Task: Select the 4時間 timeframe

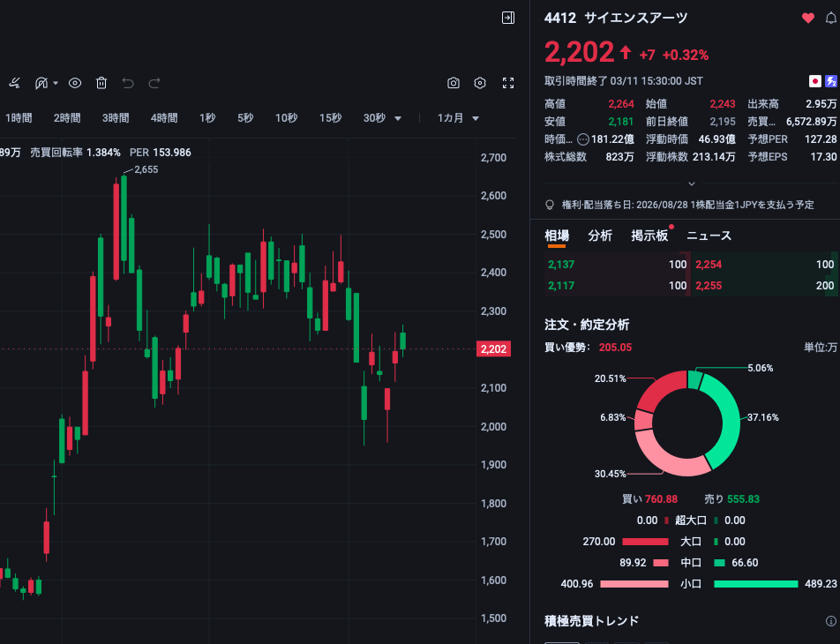Action: coord(164,118)
